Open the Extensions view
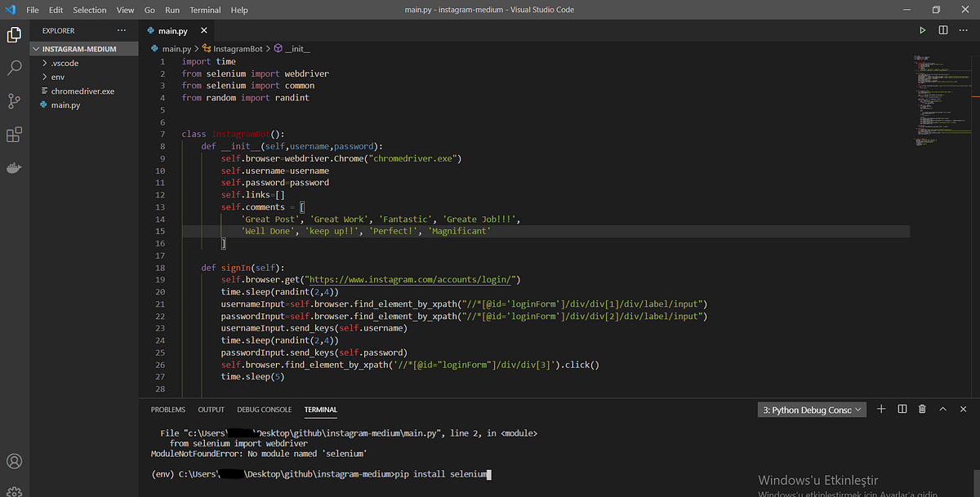Screen dimensions: 980x497 point(14,134)
